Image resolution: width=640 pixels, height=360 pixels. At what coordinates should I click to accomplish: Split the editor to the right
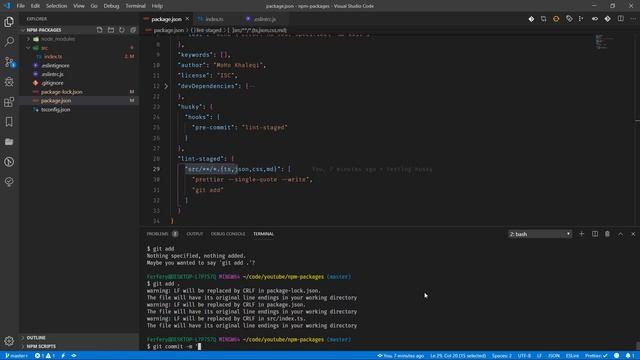pos(620,19)
